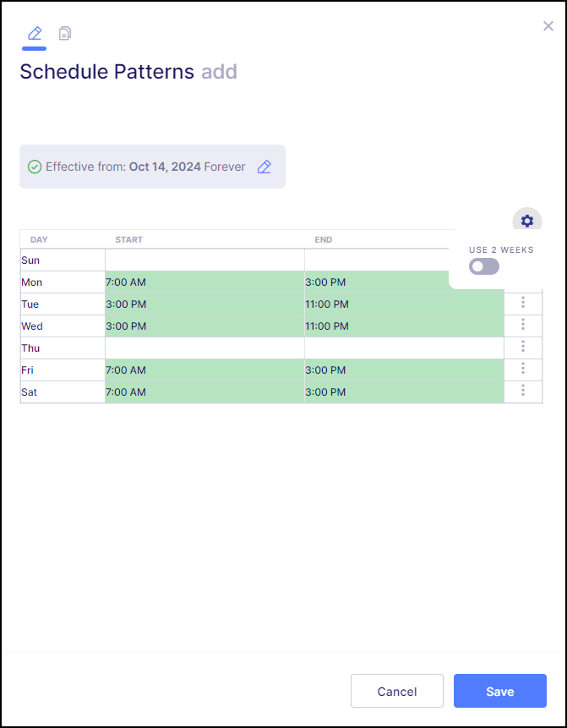This screenshot has height=728, width=567.
Task: Open the Fri row options menu
Action: point(523,369)
